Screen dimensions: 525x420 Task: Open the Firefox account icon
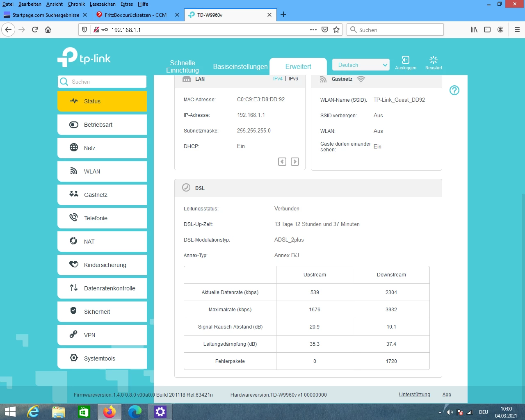pyautogui.click(x=500, y=30)
